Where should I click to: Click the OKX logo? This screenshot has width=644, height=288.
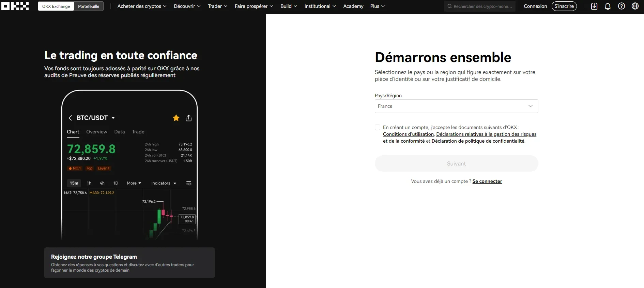15,6
